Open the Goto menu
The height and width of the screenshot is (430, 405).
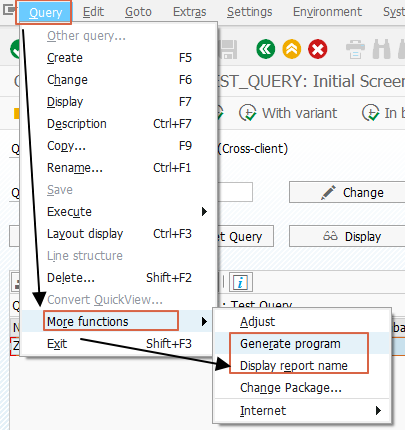pos(138,12)
